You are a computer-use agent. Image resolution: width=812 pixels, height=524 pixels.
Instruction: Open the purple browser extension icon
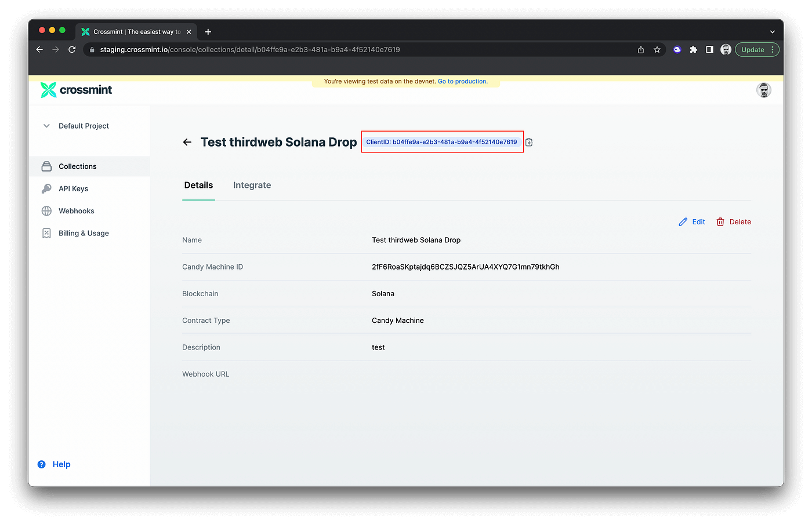click(677, 50)
